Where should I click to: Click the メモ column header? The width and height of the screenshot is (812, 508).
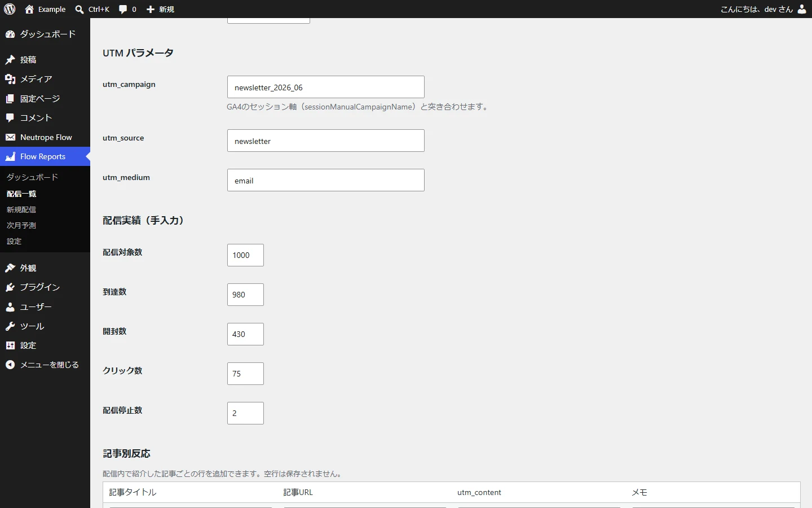click(639, 492)
